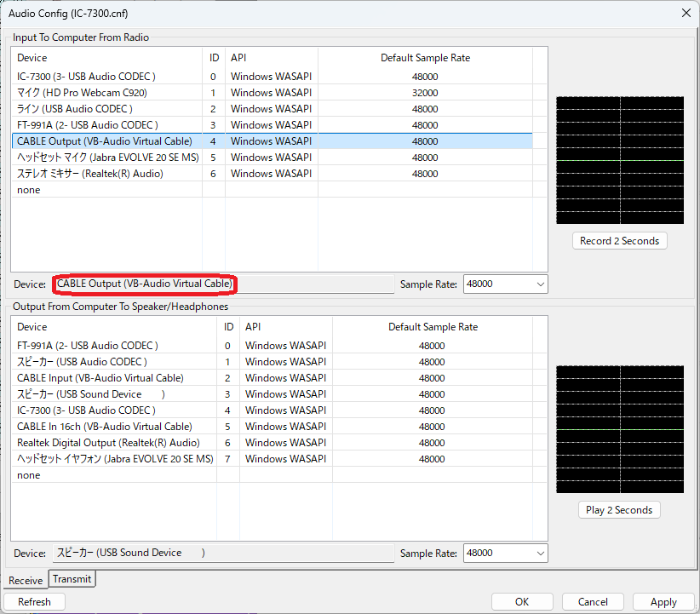This screenshot has width=700, height=614.
Task: Click the Refresh button
Action: point(34,601)
